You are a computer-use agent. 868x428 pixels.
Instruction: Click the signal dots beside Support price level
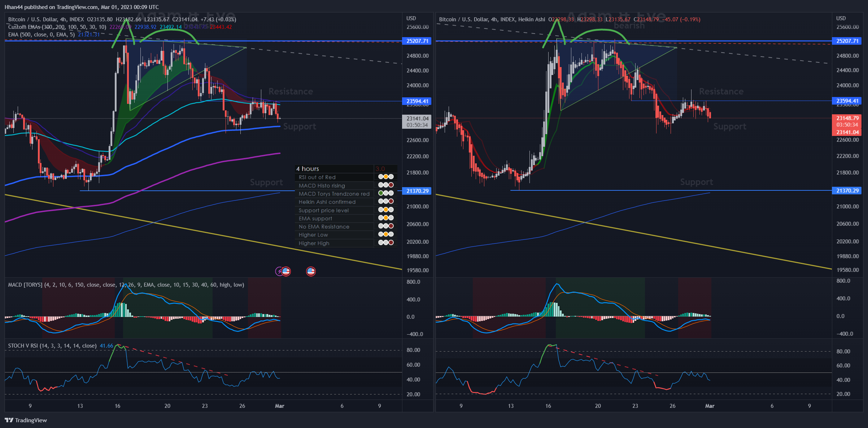(x=386, y=210)
